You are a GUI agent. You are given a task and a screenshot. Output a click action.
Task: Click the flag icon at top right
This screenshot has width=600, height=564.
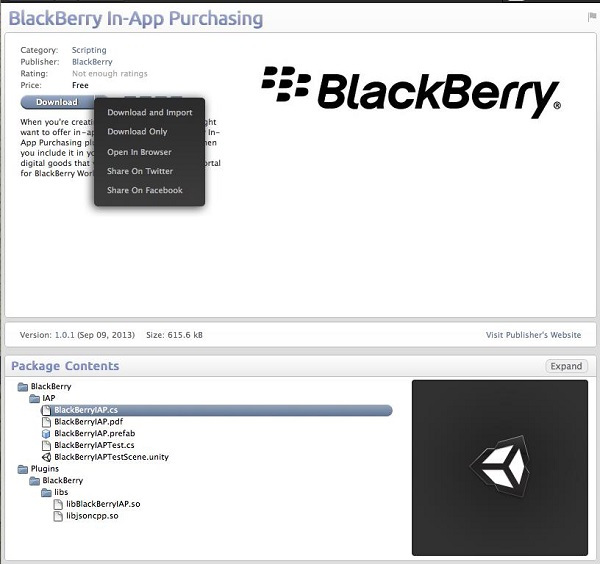592,17
